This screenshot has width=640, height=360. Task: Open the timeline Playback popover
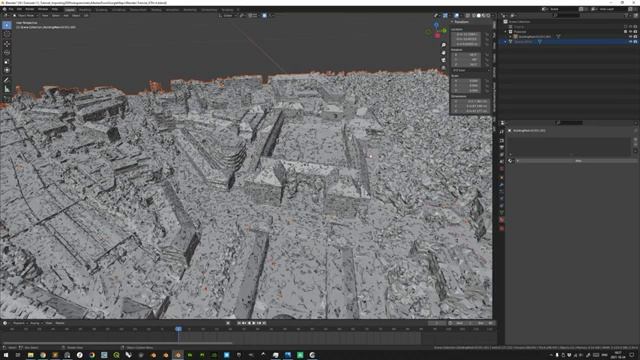[19, 323]
